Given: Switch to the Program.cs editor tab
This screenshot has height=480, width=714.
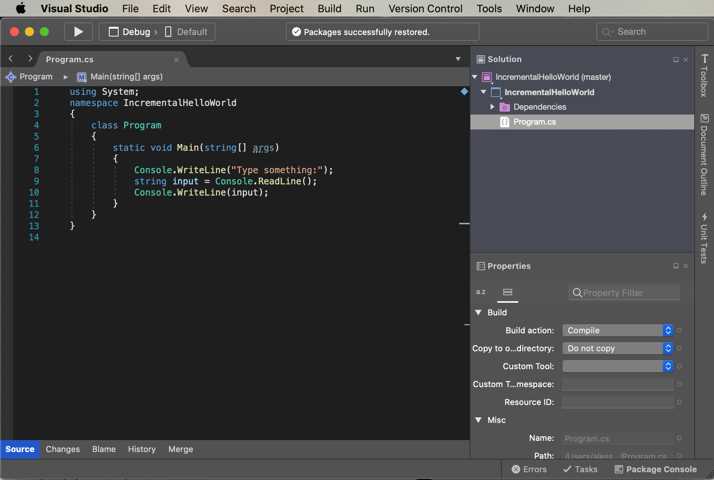Looking at the screenshot, I should click(70, 59).
